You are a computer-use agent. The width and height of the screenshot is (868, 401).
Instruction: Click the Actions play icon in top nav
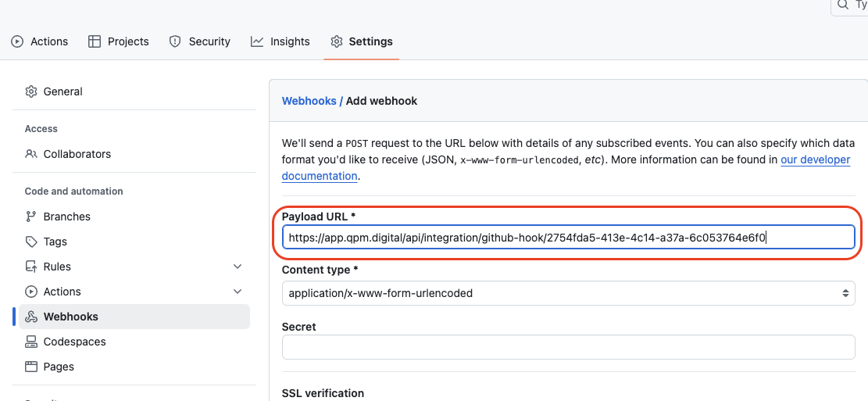tap(17, 41)
